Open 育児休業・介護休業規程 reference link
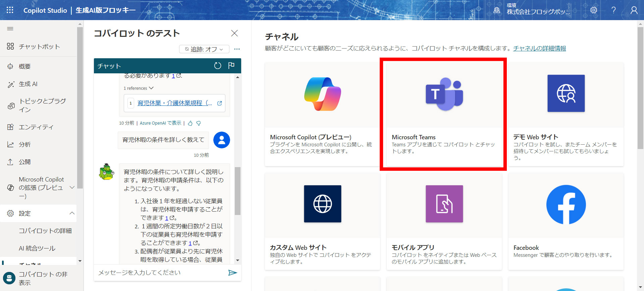 (175, 103)
